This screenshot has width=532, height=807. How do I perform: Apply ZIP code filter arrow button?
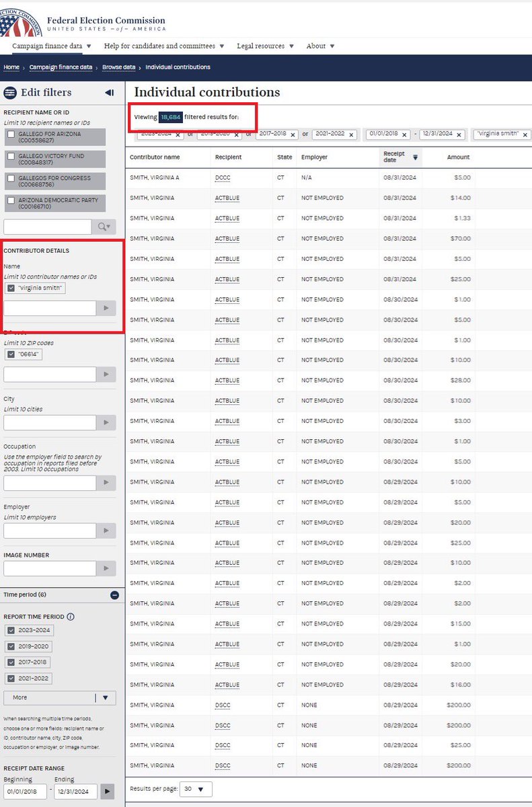[106, 375]
